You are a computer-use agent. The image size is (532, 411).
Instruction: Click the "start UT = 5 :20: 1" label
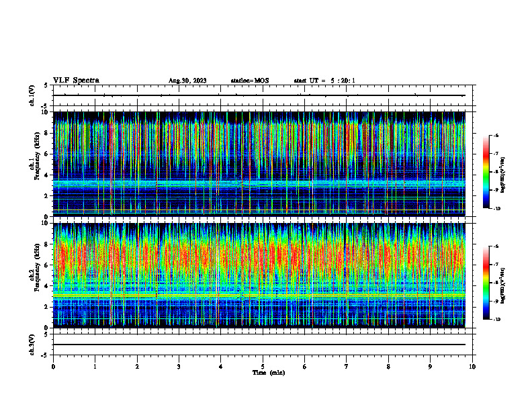[324, 81]
